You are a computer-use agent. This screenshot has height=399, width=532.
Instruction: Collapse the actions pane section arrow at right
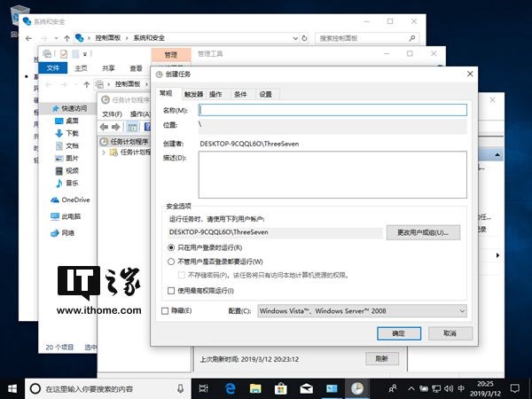497,155
